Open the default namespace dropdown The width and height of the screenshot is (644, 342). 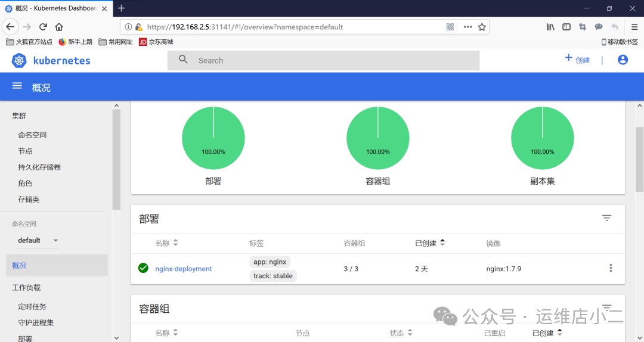click(x=38, y=240)
